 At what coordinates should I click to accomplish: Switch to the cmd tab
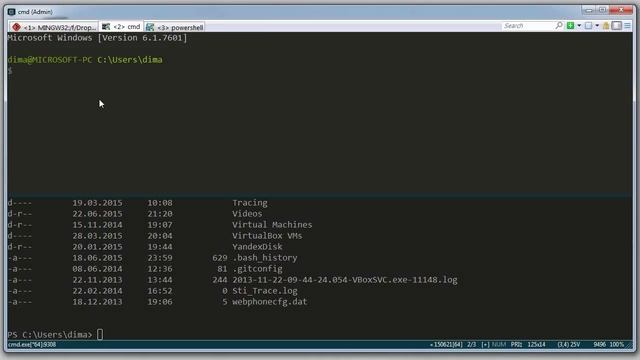[121, 27]
